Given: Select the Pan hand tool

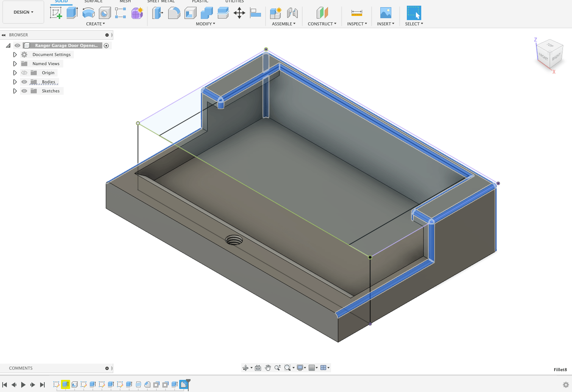Looking at the screenshot, I should pyautogui.click(x=268, y=368).
